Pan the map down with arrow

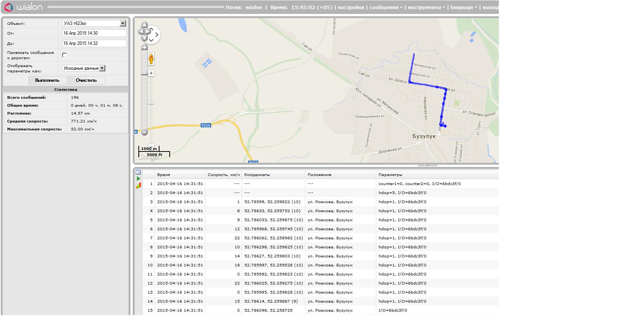coord(144,38)
